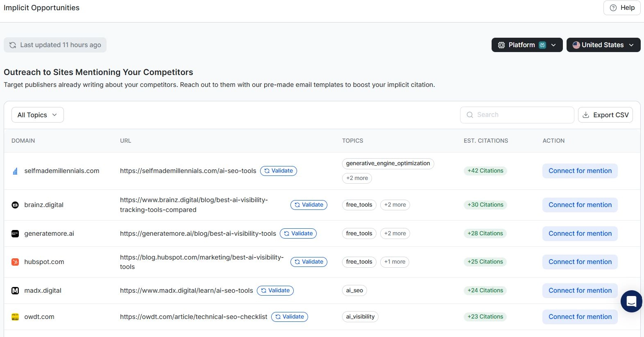Click the generatemore.ai favicon icon
The width and height of the screenshot is (644, 337).
(15, 234)
